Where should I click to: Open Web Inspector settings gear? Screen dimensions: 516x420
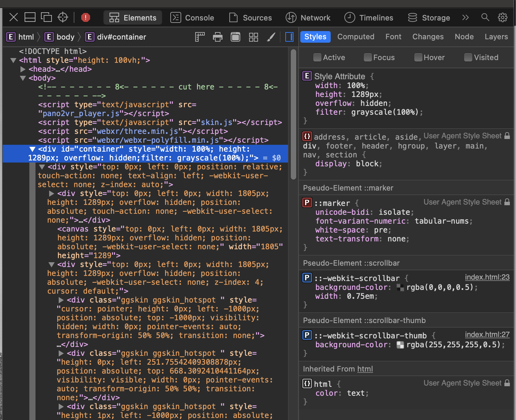click(x=503, y=17)
